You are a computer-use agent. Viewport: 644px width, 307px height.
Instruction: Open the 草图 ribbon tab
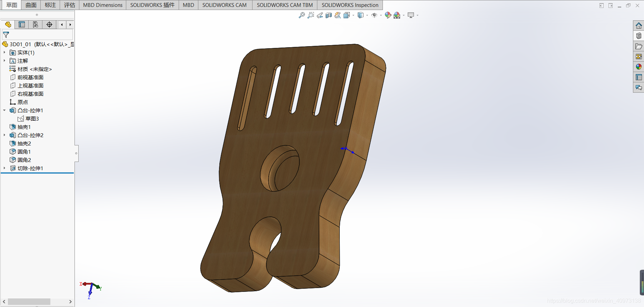(x=12, y=5)
